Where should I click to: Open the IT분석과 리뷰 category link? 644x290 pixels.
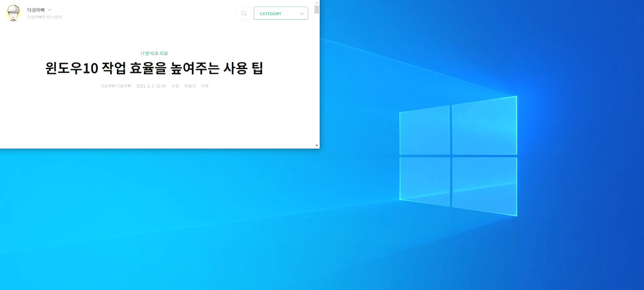tap(154, 53)
